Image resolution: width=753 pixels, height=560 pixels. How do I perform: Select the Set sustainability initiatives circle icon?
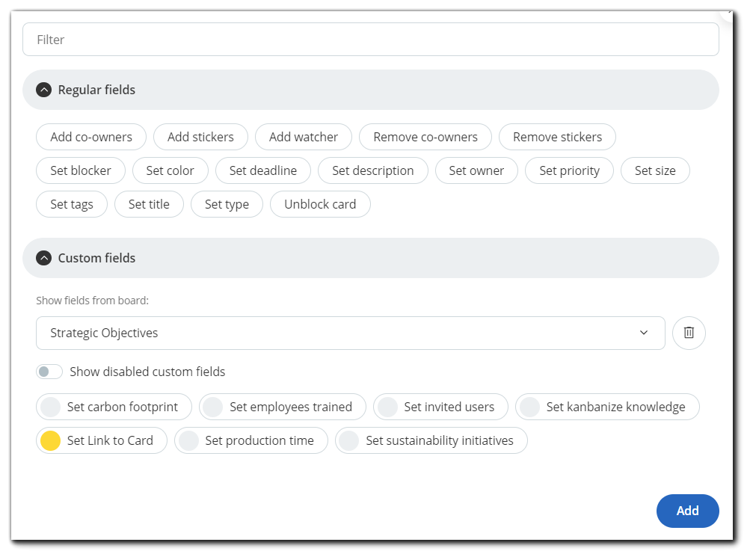pyautogui.click(x=349, y=440)
